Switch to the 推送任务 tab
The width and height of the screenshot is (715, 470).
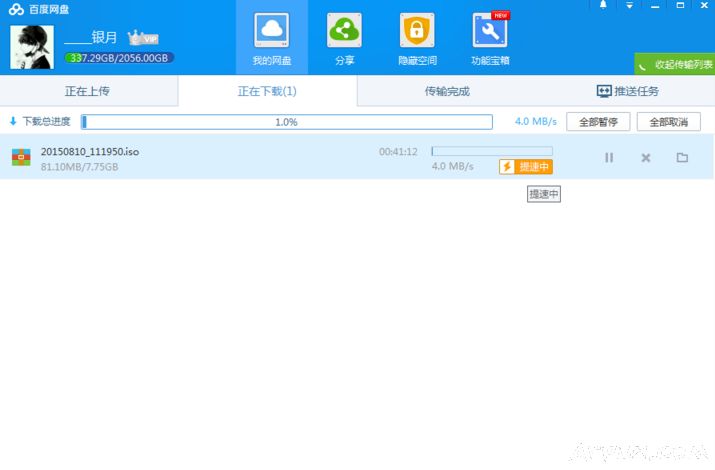[x=627, y=91]
